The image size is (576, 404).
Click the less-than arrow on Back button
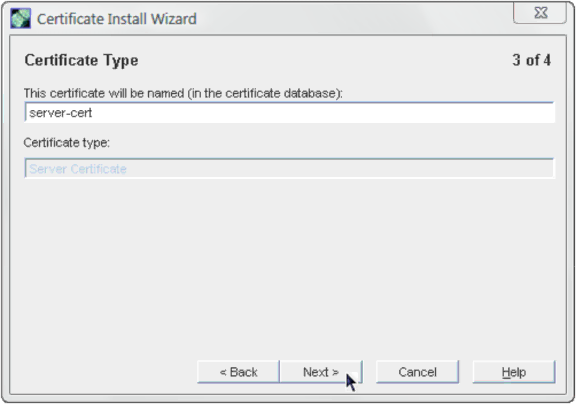click(x=223, y=372)
